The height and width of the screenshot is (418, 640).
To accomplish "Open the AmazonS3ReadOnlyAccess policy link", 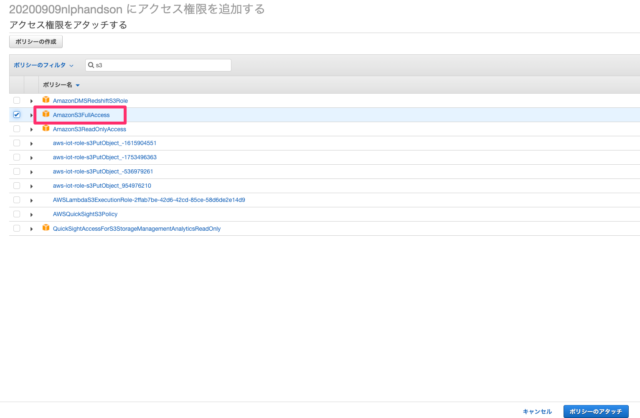I will coord(89,129).
